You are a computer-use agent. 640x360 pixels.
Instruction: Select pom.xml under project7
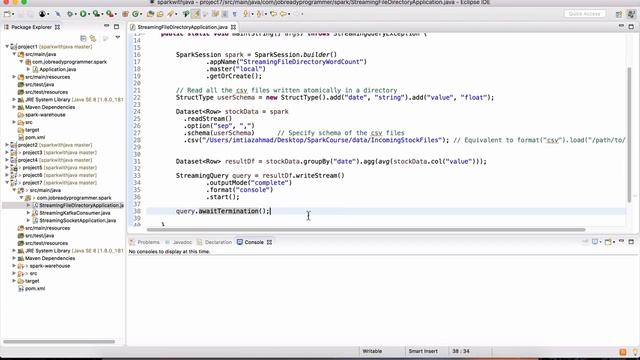coord(35,289)
